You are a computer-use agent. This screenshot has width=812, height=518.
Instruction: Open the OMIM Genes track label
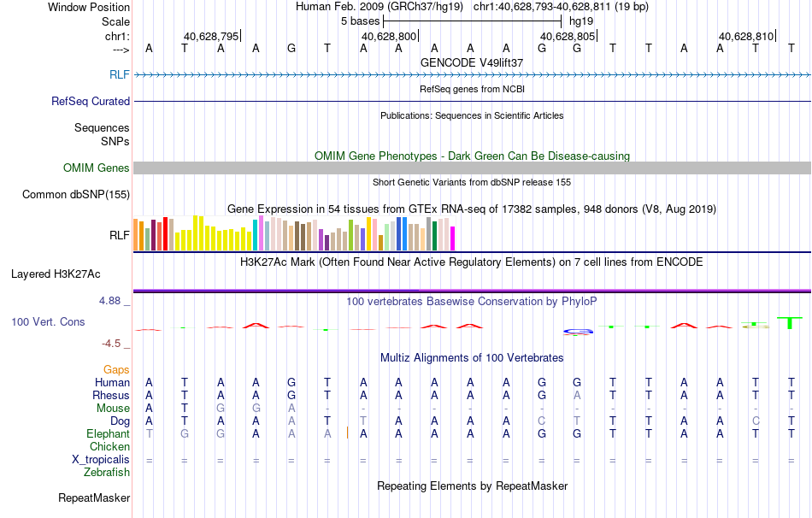click(96, 168)
